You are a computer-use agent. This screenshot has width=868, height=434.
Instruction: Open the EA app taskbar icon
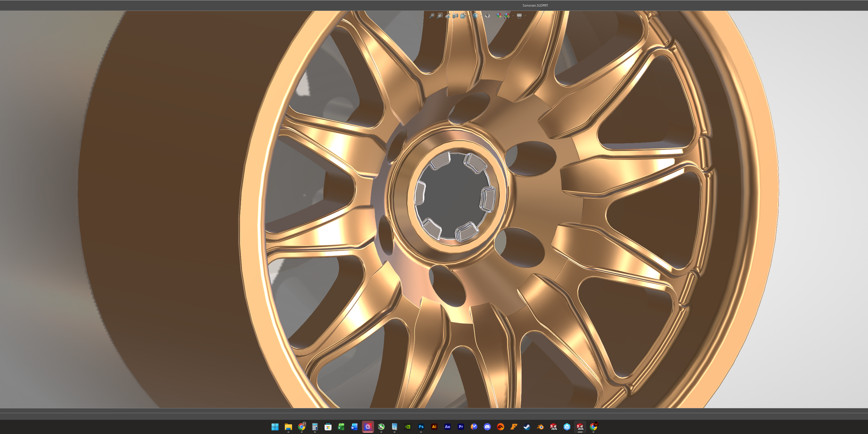coord(500,427)
